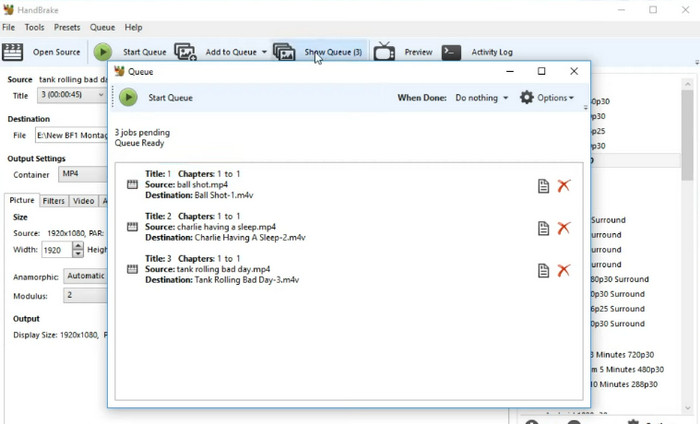The image size is (700, 424).
Task: Click the 'Queue Ready' status text
Action: (x=139, y=143)
